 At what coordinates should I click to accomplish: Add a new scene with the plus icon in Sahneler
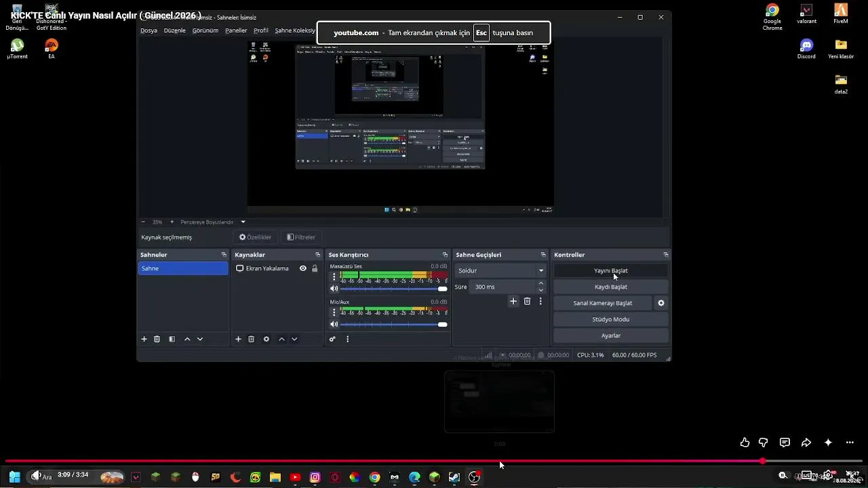[144, 339]
